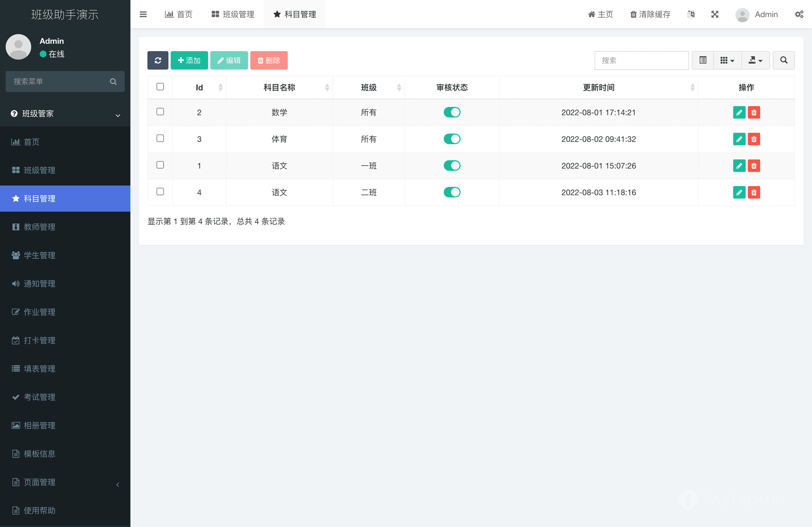Screen dimensions: 812x527
Task: Check the select-all header checkbox
Action: [x=160, y=87]
